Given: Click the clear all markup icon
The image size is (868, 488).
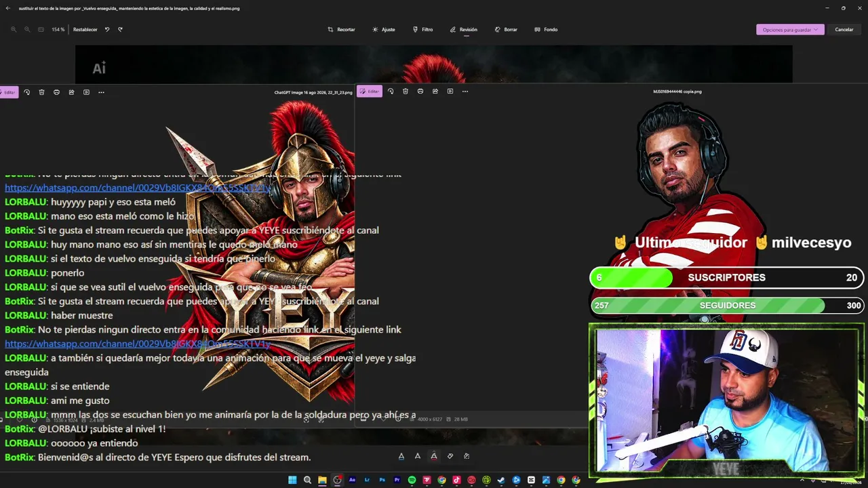Looking at the screenshot, I should (467, 456).
